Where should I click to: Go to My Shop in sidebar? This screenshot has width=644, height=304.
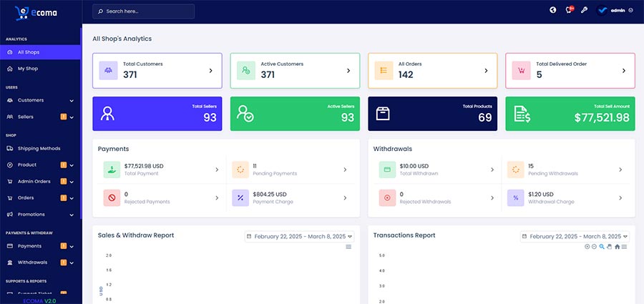(27, 69)
